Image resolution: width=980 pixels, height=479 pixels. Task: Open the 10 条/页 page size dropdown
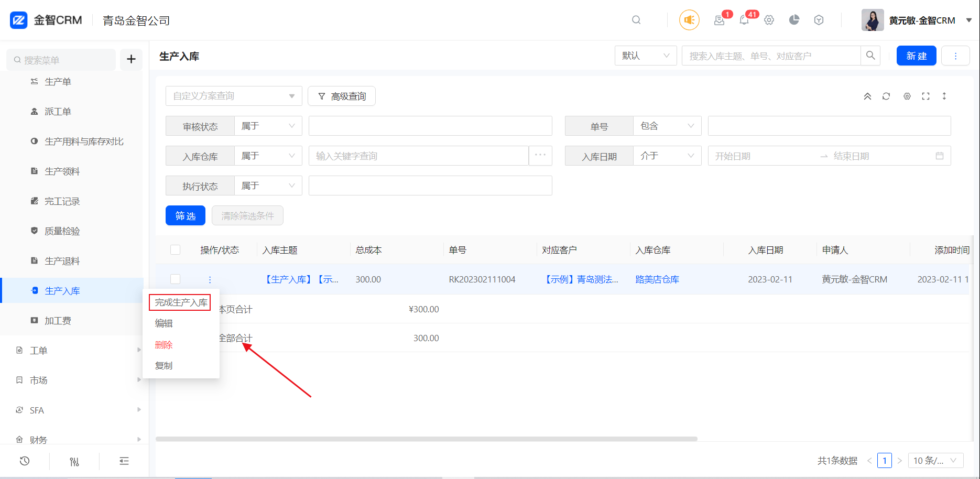[935, 461]
